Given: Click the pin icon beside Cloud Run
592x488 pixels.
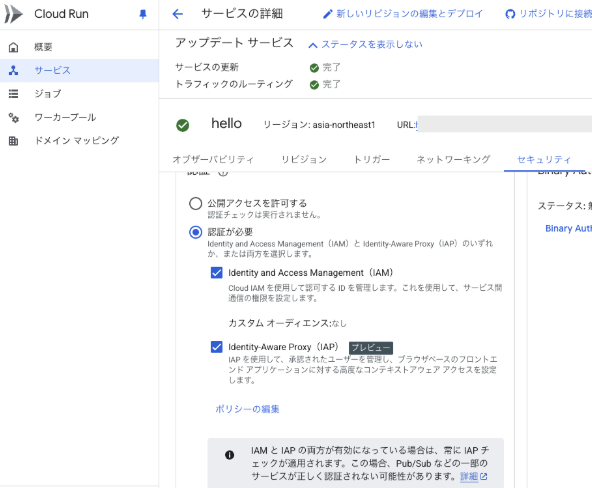Looking at the screenshot, I should 143,14.
